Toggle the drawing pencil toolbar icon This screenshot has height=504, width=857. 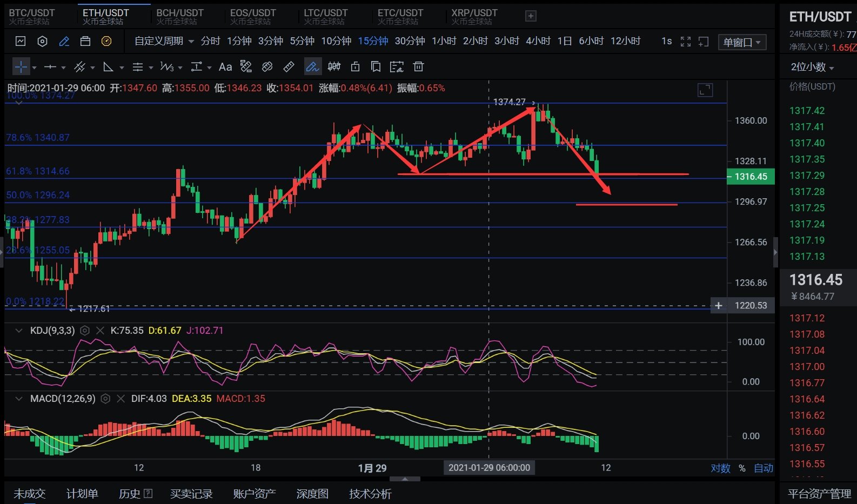click(64, 42)
